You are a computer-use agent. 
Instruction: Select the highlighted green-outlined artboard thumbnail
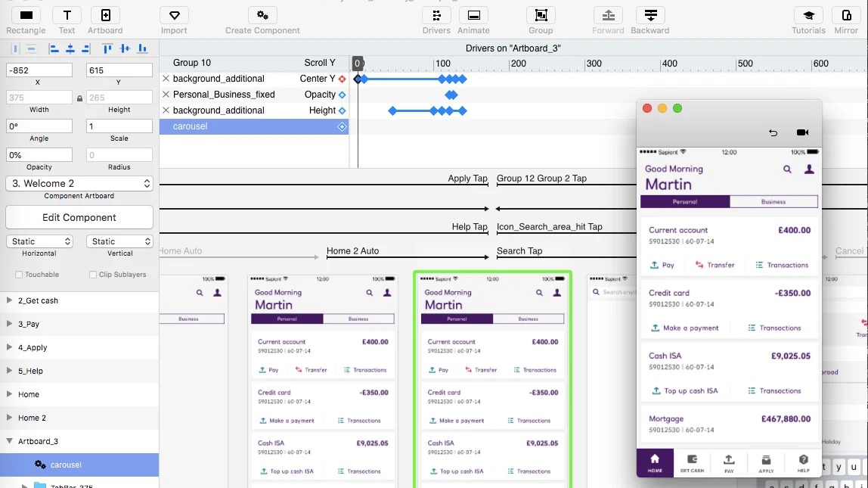pyautogui.click(x=493, y=380)
